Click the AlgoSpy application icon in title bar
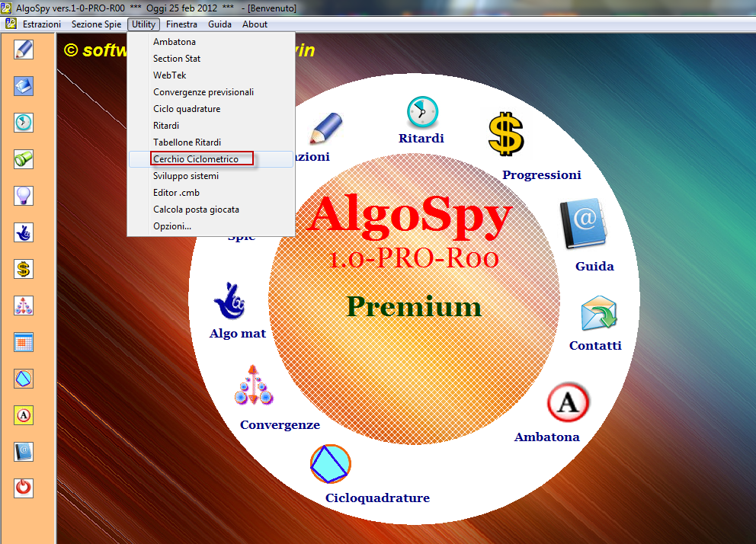This screenshot has width=756, height=544. pos(6,8)
